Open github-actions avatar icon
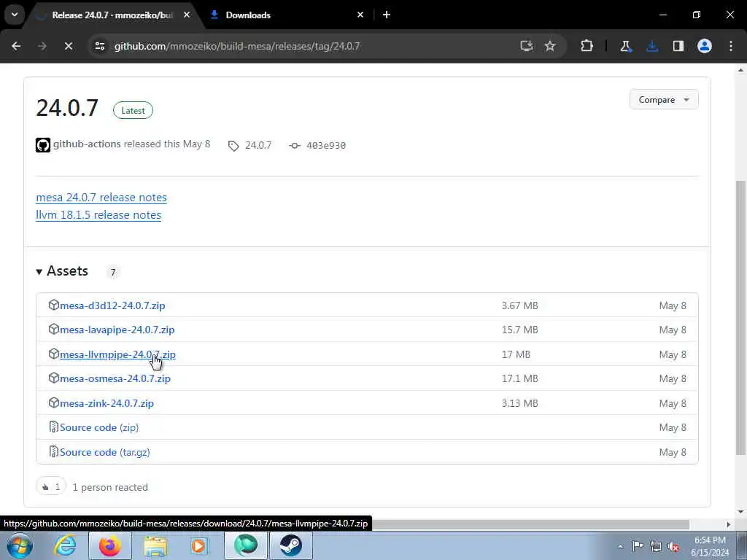The height and width of the screenshot is (560, 747). (43, 145)
